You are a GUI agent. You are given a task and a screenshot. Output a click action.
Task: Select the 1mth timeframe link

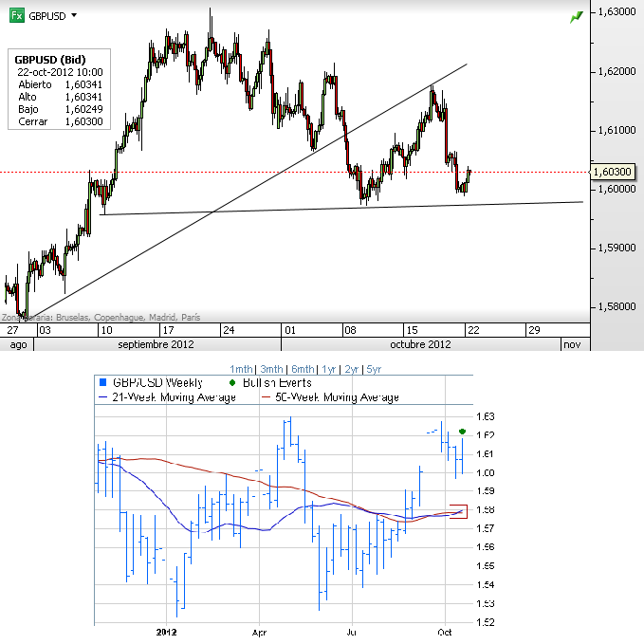click(x=241, y=369)
